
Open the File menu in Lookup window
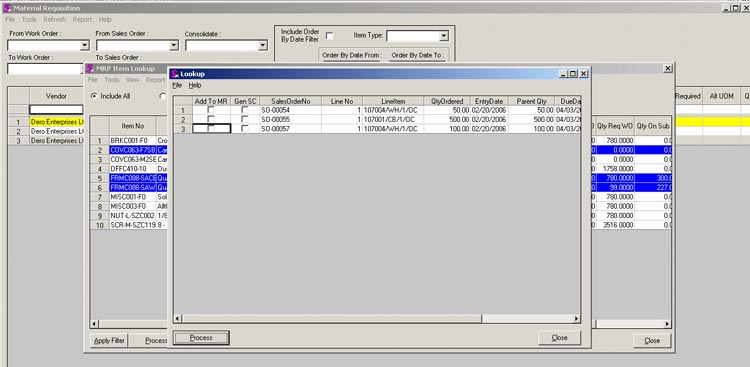(177, 85)
